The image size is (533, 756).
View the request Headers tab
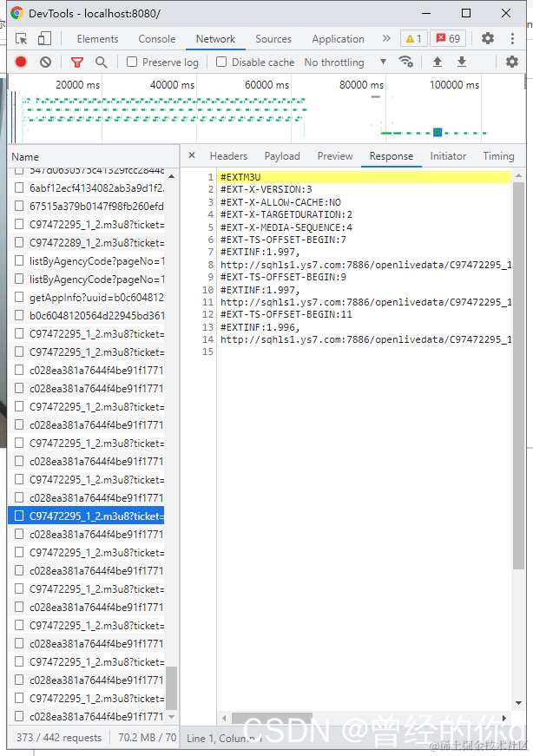coord(228,156)
